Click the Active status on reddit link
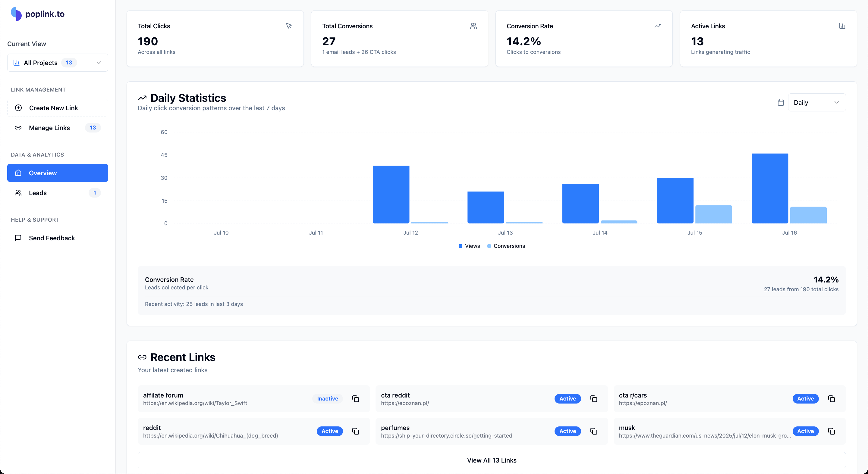This screenshot has height=474, width=868. click(330, 431)
